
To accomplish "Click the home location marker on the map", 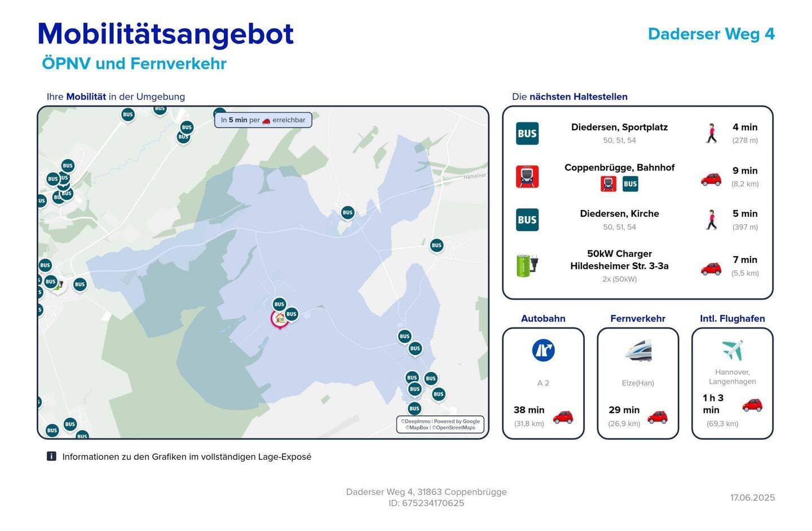I will coord(279,319).
